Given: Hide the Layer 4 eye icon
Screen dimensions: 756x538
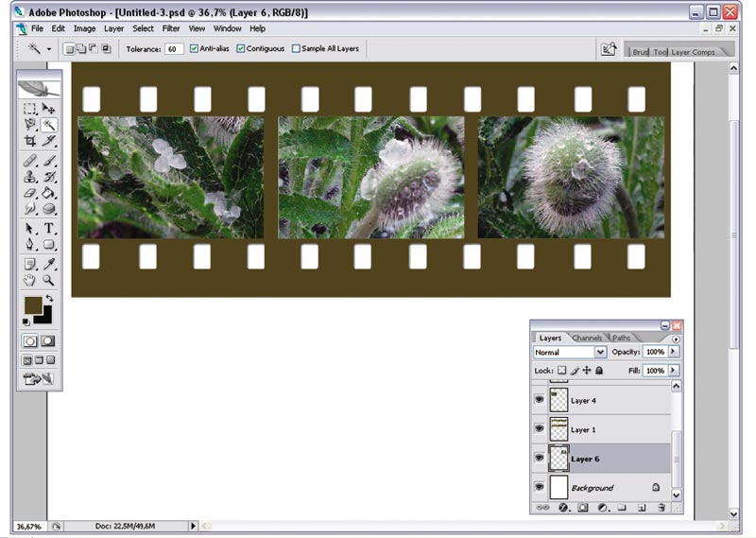Looking at the screenshot, I should pos(539,400).
